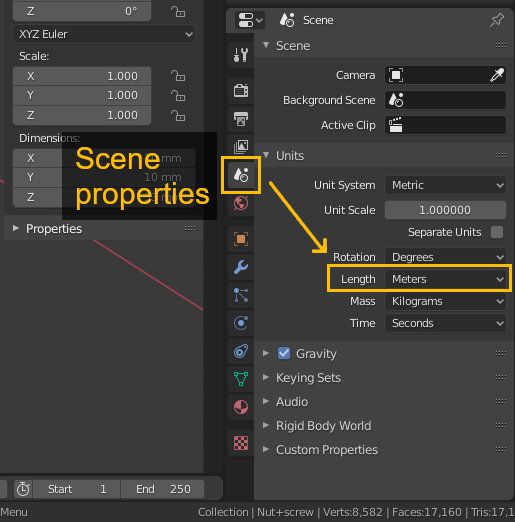Click the sidebar Properties panel drag grip

190,228
